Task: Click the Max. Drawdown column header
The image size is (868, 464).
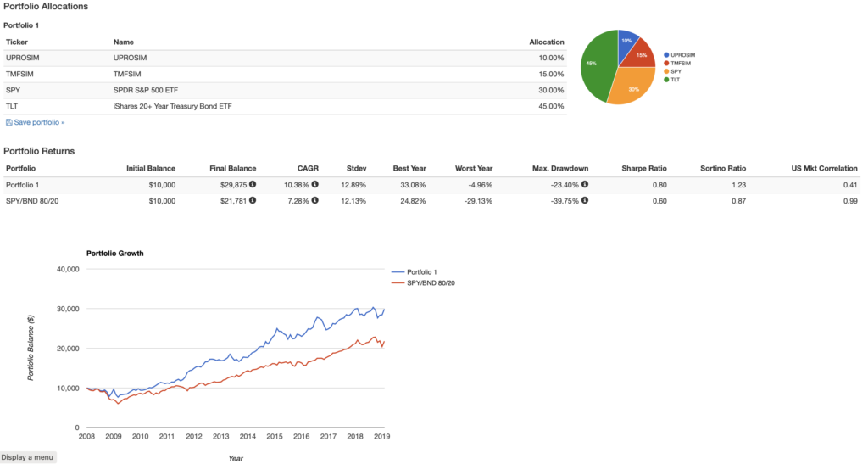Action: tap(562, 168)
